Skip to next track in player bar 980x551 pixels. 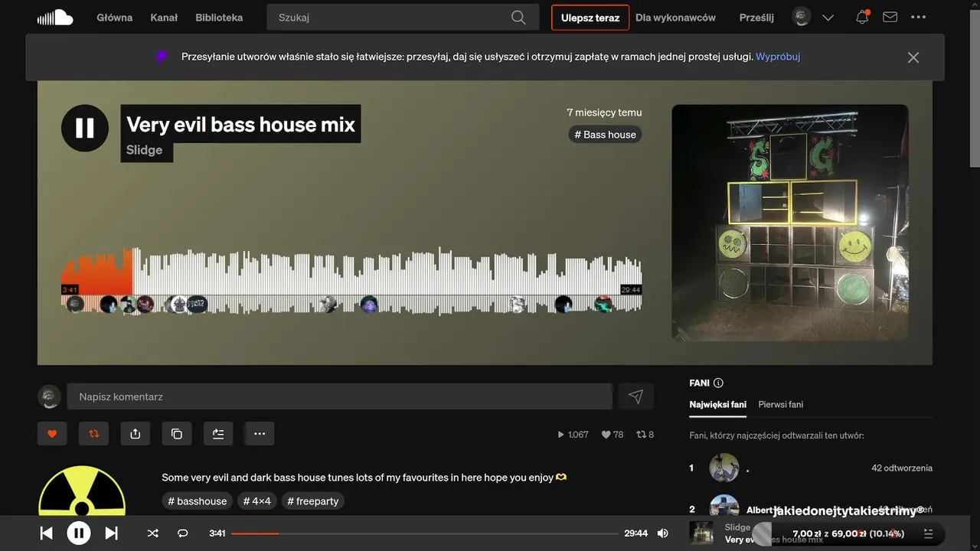click(111, 533)
